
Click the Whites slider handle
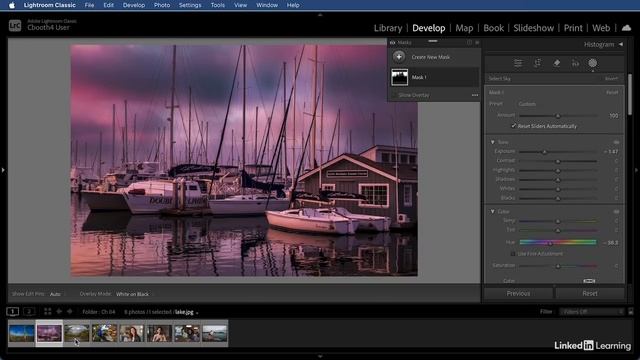click(x=558, y=189)
